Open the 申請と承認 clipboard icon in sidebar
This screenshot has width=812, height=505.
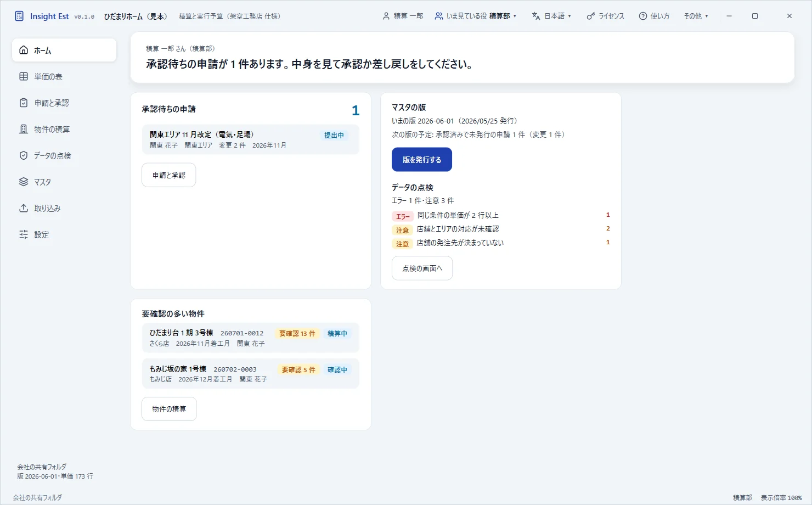(x=24, y=103)
